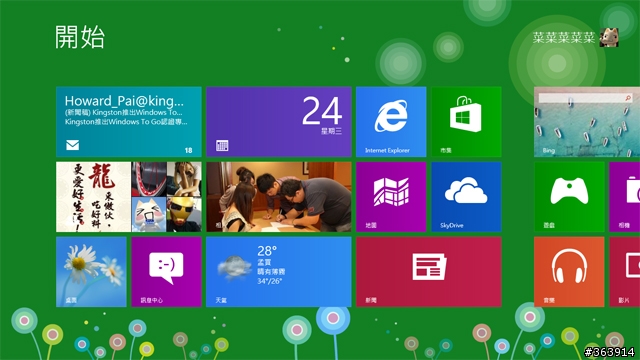Click the calendar grid icon on Calendar tile

pyautogui.click(x=222, y=145)
